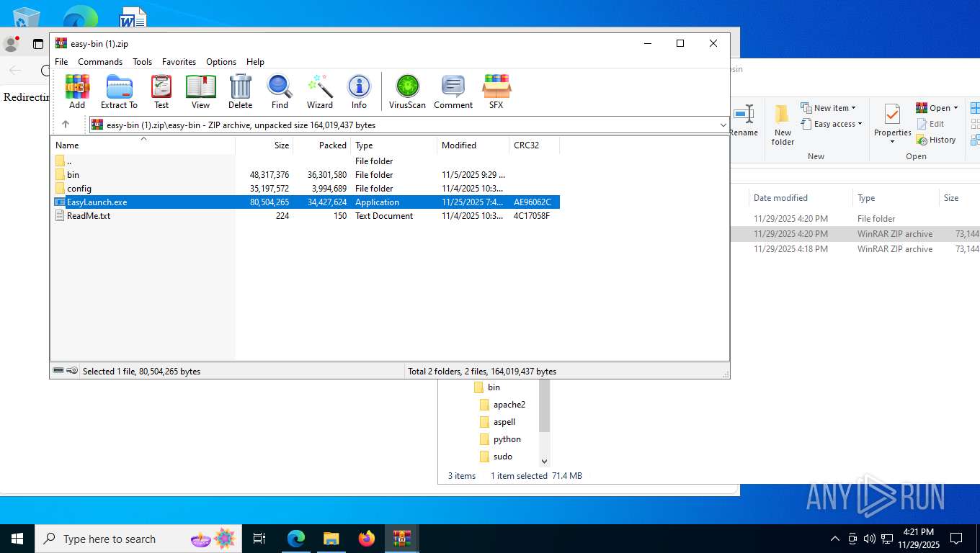Open the View toolbar icon
Viewport: 980px width, 553px height.
200,91
